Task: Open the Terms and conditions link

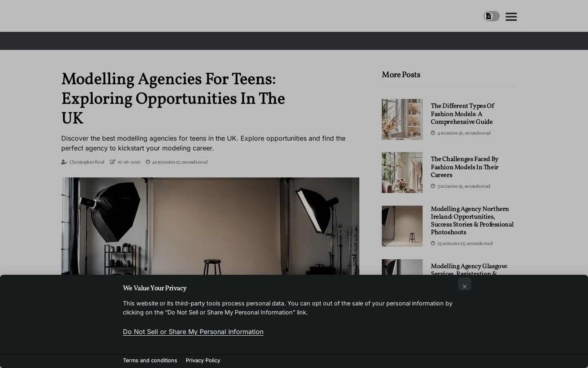Action: (150, 360)
